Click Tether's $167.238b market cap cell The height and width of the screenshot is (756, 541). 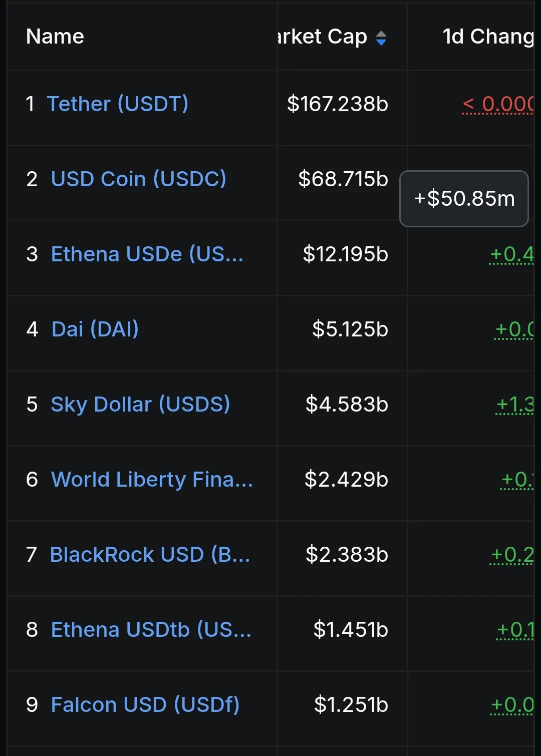(338, 104)
